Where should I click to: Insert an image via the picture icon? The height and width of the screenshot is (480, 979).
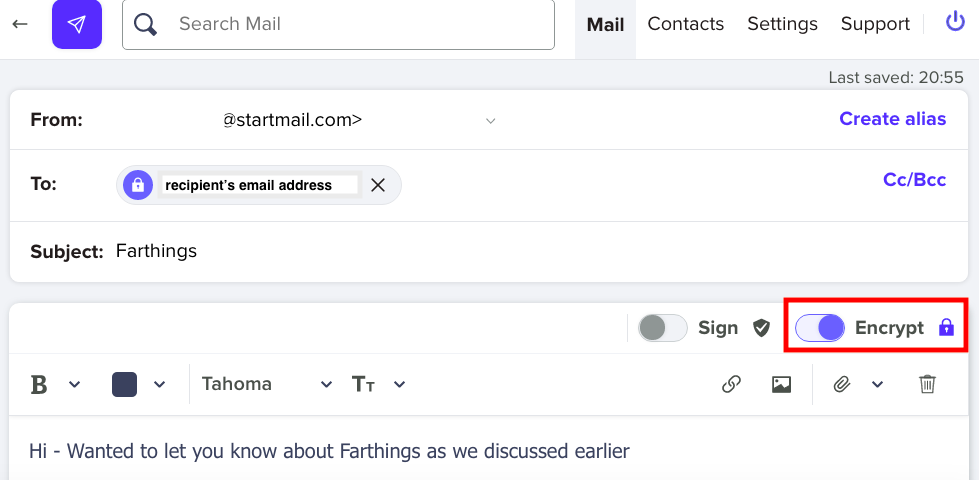point(781,384)
